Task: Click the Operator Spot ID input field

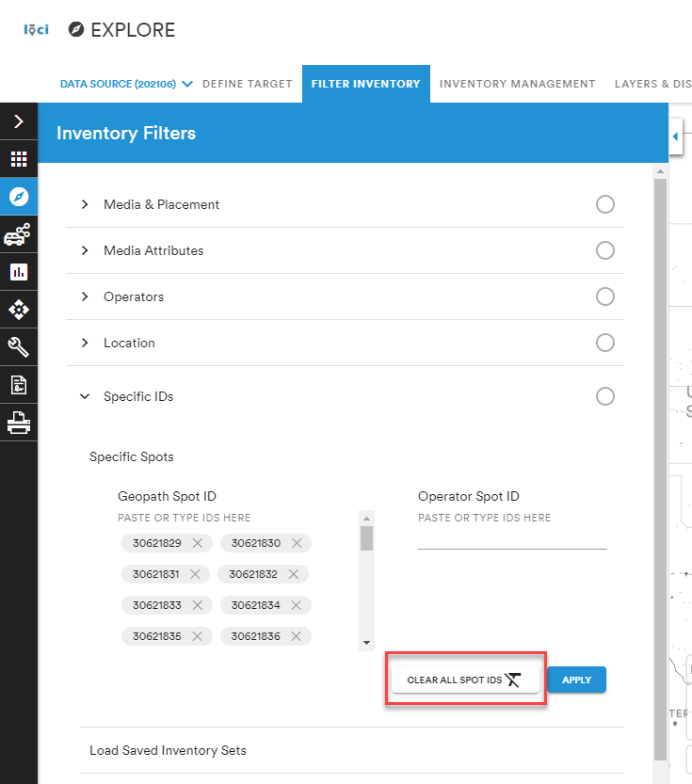Action: tap(512, 539)
